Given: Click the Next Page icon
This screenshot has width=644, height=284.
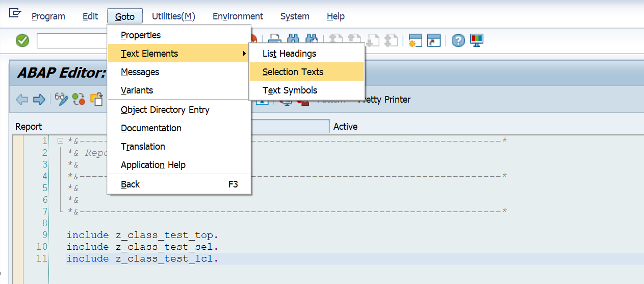Looking at the screenshot, I should pos(372,40).
